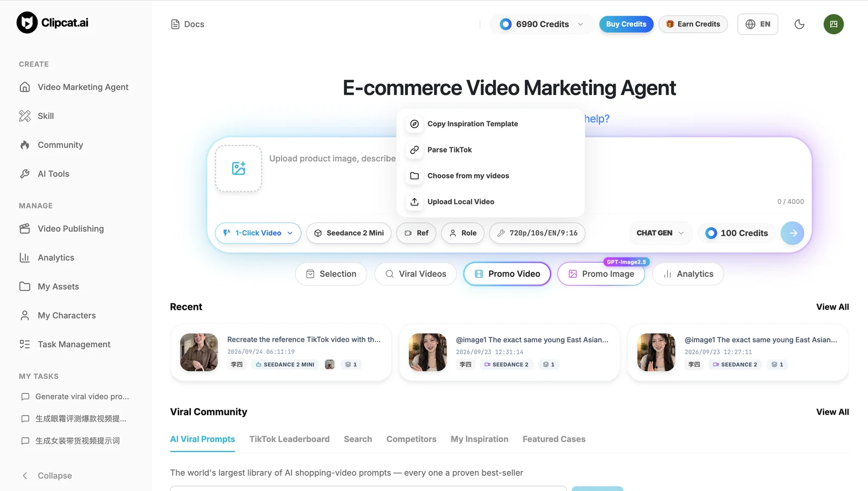Click the send arrow button

click(793, 233)
